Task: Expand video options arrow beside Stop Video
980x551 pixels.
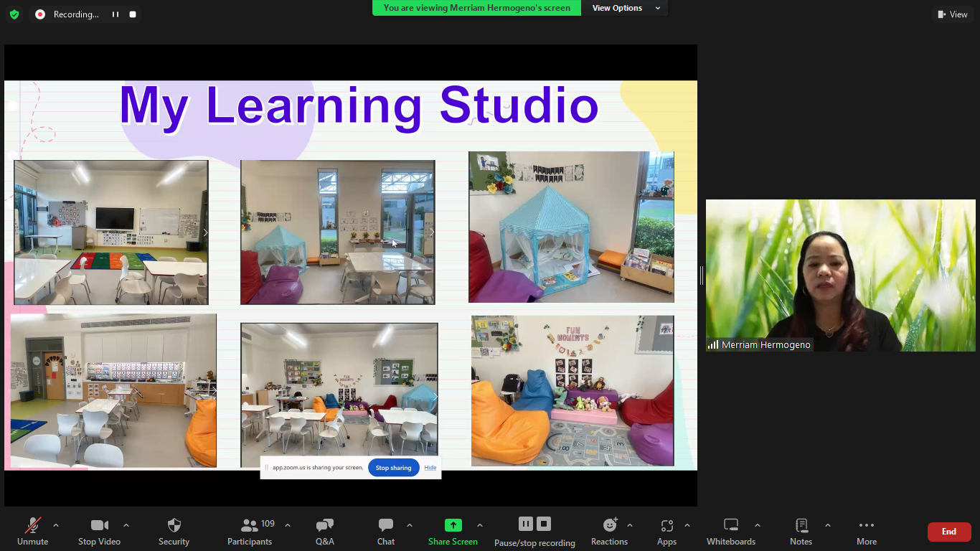Action: coord(126,525)
